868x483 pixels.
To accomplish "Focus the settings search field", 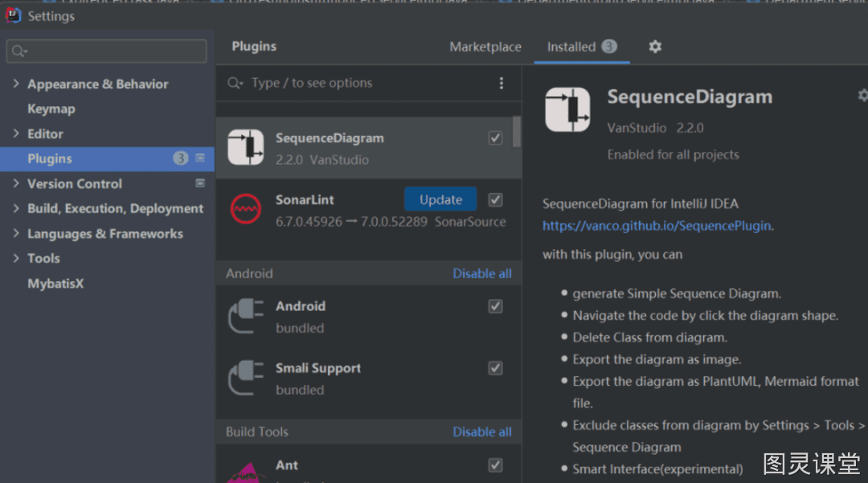I will coord(106,51).
